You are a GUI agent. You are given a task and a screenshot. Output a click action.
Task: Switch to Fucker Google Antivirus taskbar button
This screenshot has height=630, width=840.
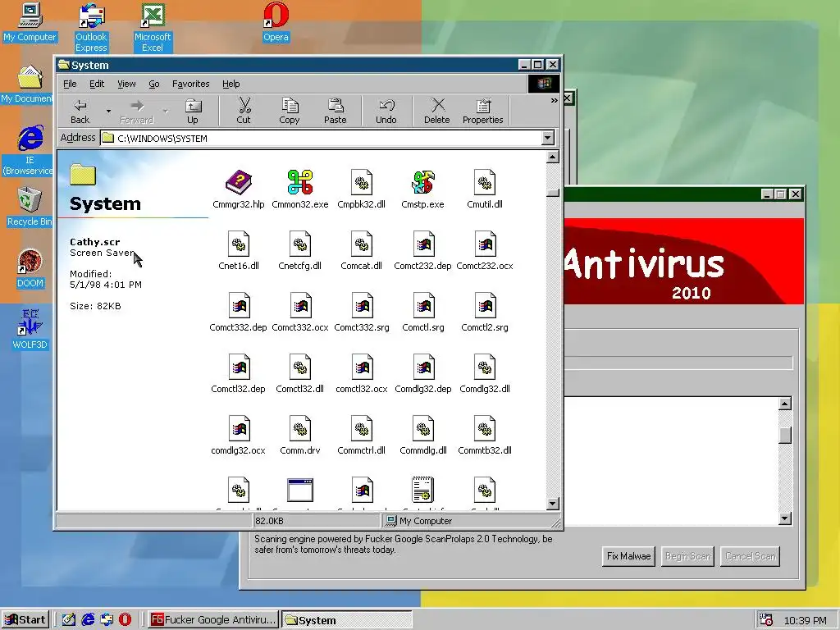pos(213,620)
